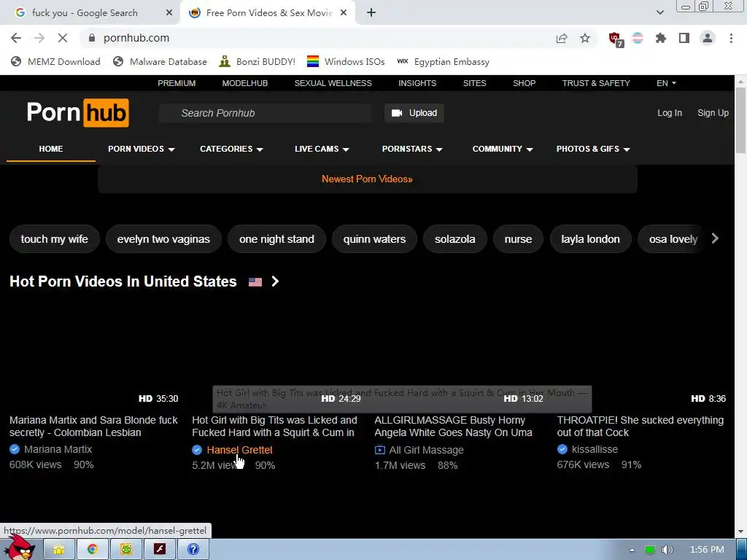Open the Egyptian Embassy bookmark
Viewport: 747px width, 560px height.
(x=443, y=61)
